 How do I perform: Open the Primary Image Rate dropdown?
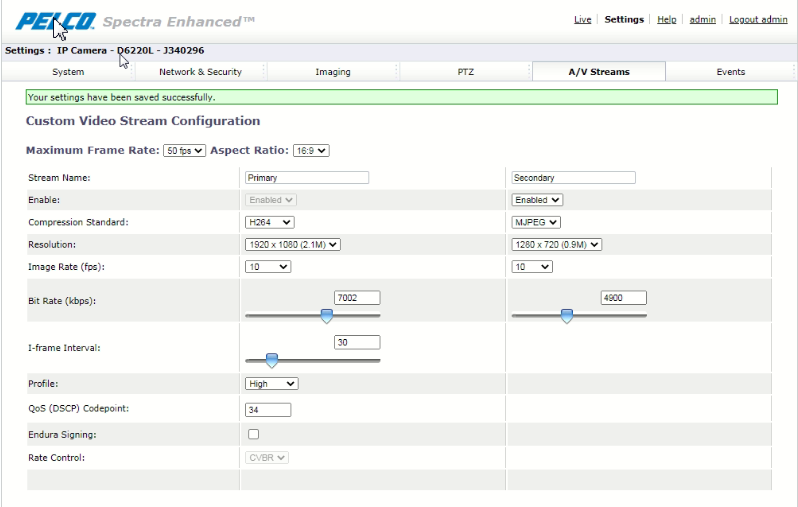(268, 267)
